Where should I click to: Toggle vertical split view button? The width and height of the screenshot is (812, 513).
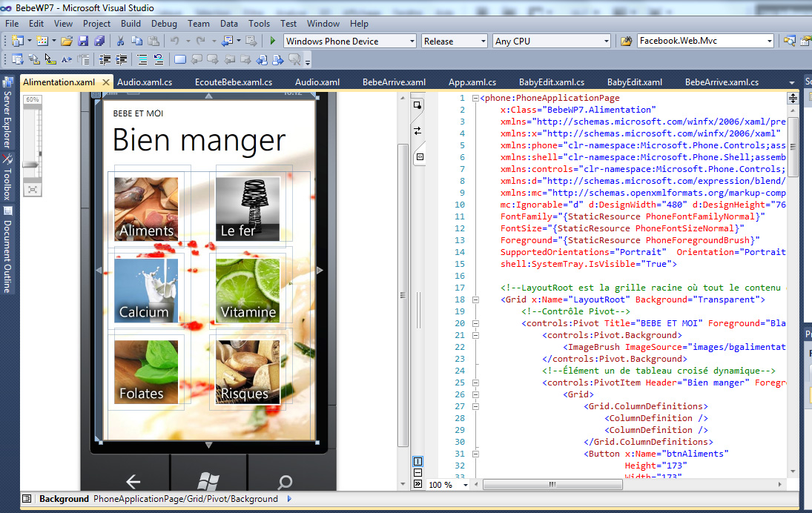(x=417, y=462)
